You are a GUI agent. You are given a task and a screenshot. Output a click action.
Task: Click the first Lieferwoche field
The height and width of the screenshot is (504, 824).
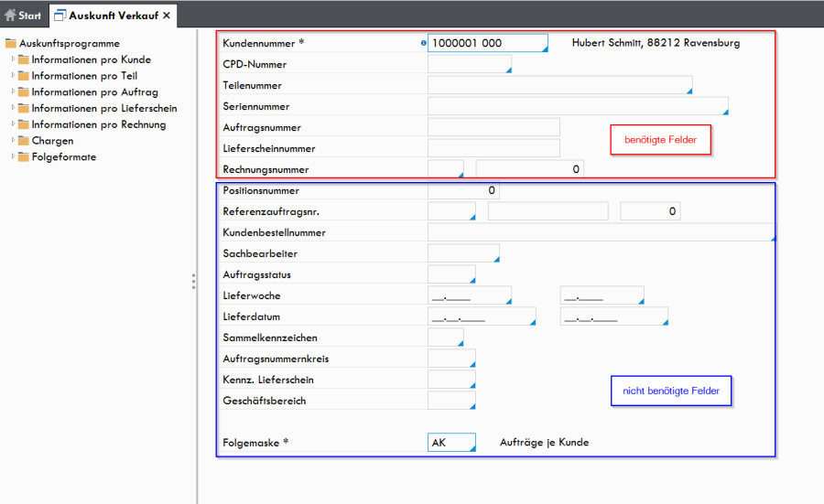470,295
